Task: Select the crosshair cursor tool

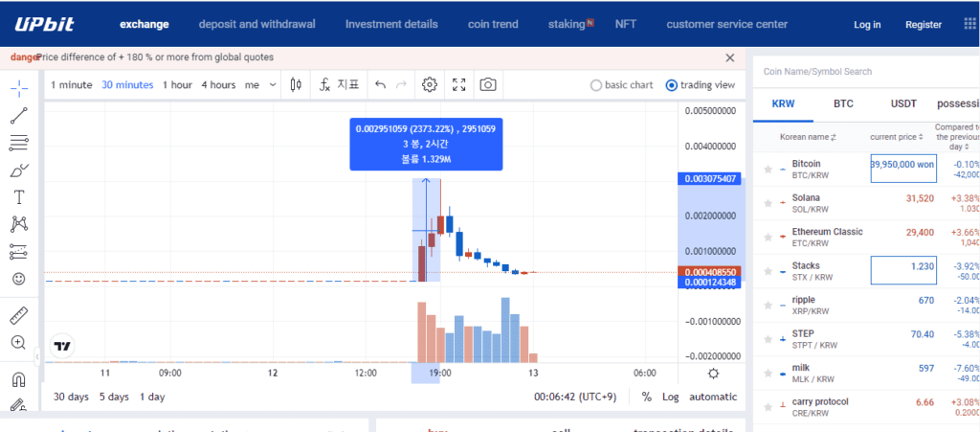Action: coord(19,89)
